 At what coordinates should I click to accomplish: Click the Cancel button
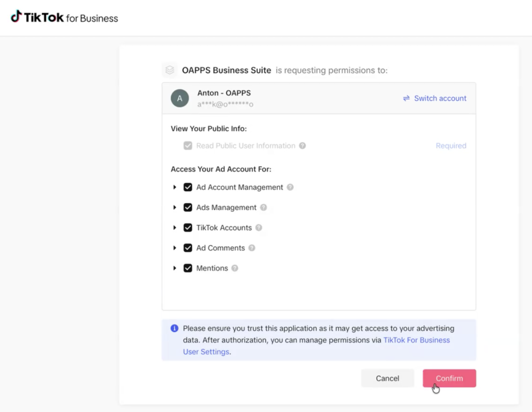pos(387,378)
